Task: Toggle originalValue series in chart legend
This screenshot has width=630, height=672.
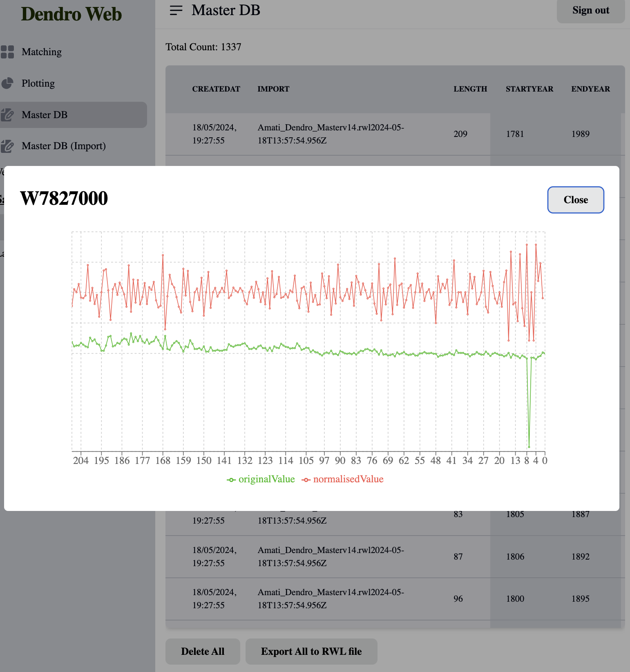Action: [261, 479]
